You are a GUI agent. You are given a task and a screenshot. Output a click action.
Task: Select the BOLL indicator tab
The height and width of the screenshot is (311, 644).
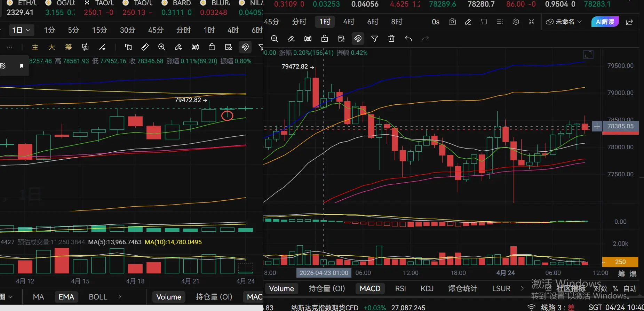(x=98, y=297)
